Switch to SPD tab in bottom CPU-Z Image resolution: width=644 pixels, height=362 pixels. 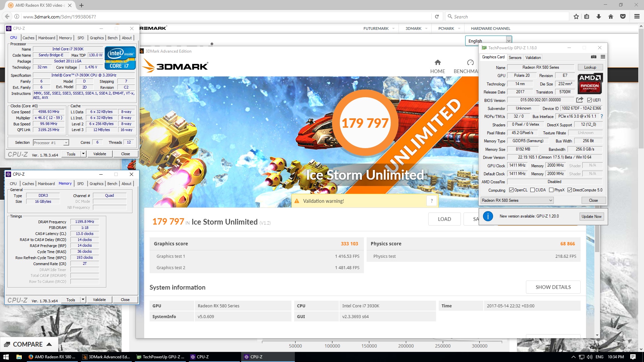(x=80, y=184)
